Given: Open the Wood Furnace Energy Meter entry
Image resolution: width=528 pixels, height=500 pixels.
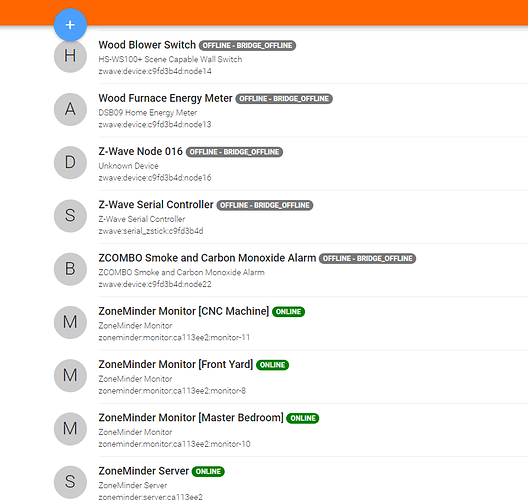Looking at the screenshot, I should 165,98.
